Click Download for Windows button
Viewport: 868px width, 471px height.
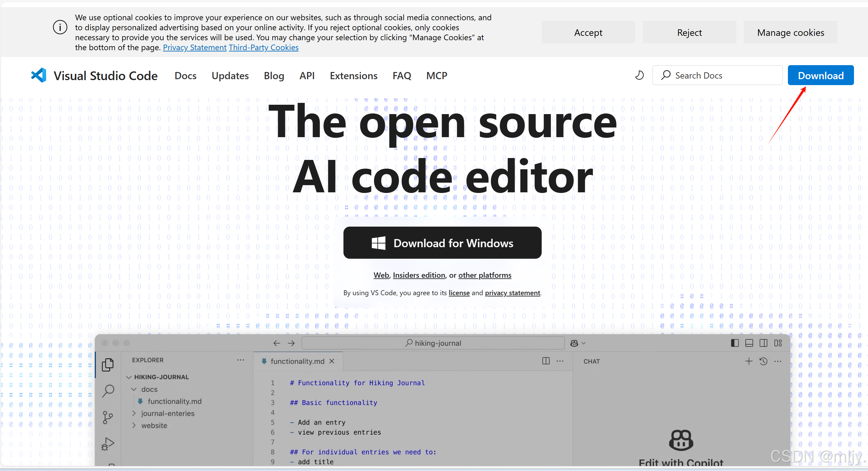[442, 243]
